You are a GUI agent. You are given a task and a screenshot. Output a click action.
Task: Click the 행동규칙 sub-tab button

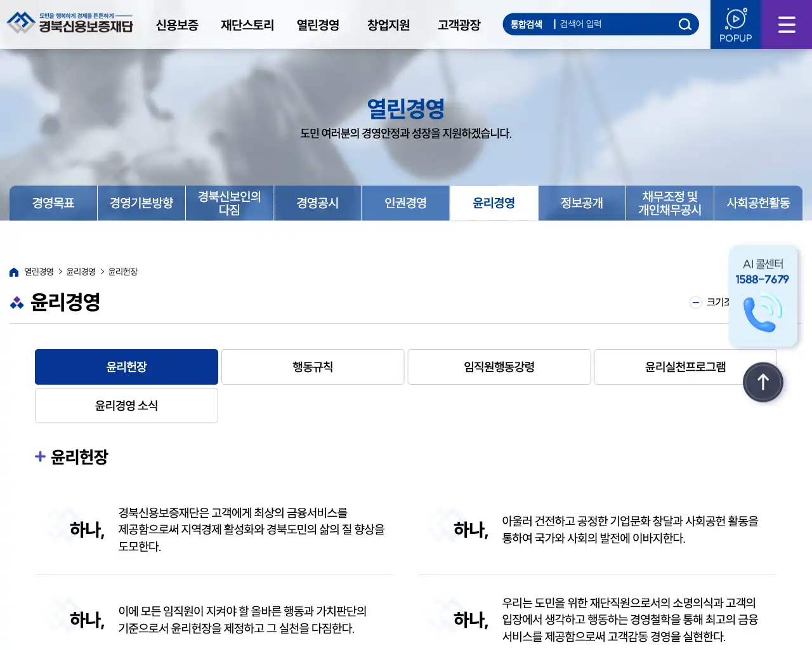(313, 367)
